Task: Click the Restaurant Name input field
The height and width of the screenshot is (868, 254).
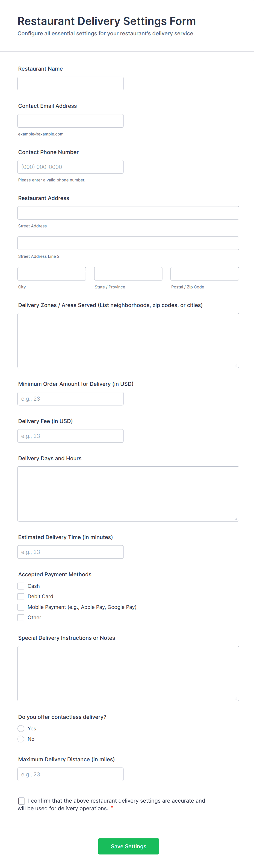Action: click(x=70, y=83)
